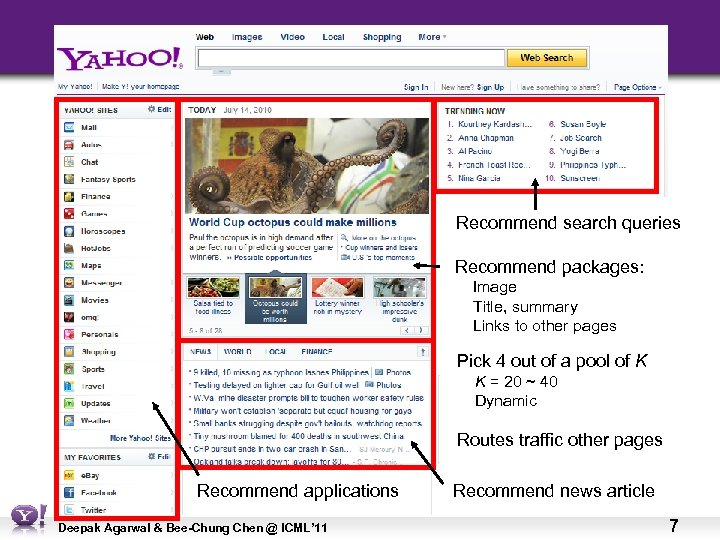Open the Horoscopes icon

point(69,231)
